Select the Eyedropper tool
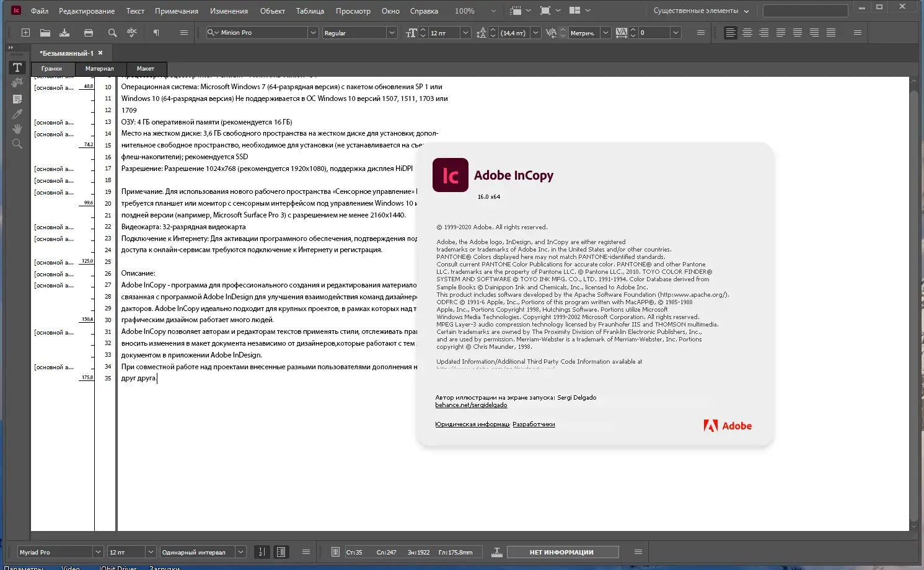This screenshot has height=570, width=924. point(17,113)
